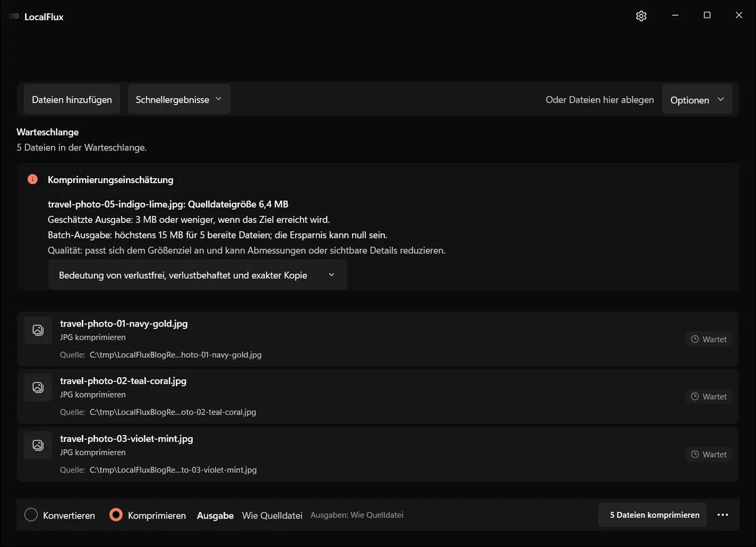The height and width of the screenshot is (547, 756).
Task: Open the Schnellergebnisse dropdown
Action: tap(179, 99)
